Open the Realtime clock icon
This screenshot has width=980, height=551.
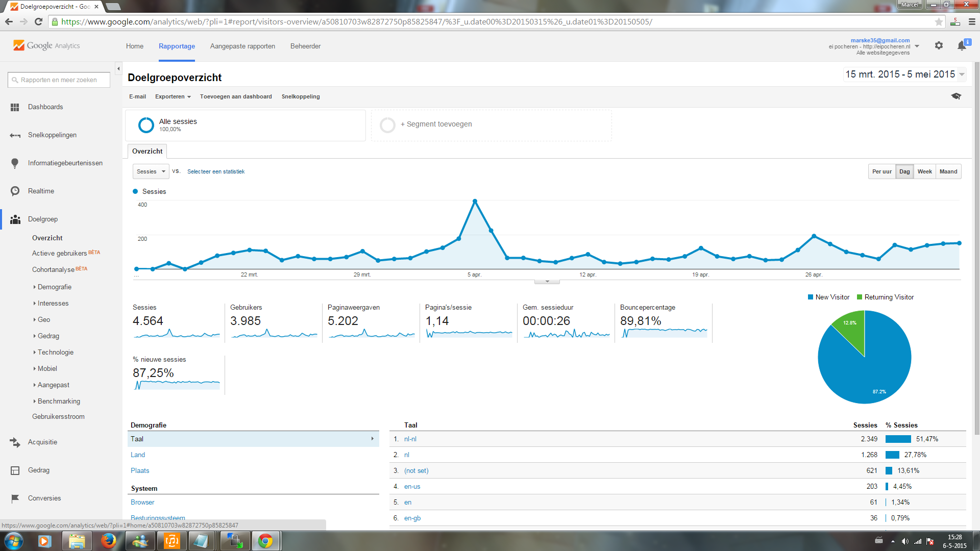(15, 191)
